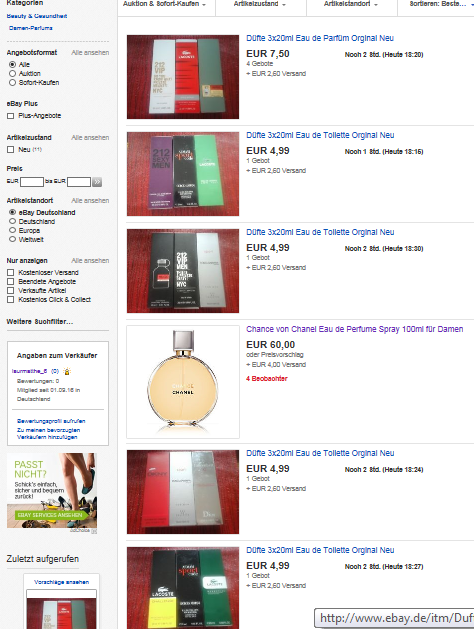The image size is (474, 629).
Task: Click the minimum EUR price input field
Action: (32, 182)
